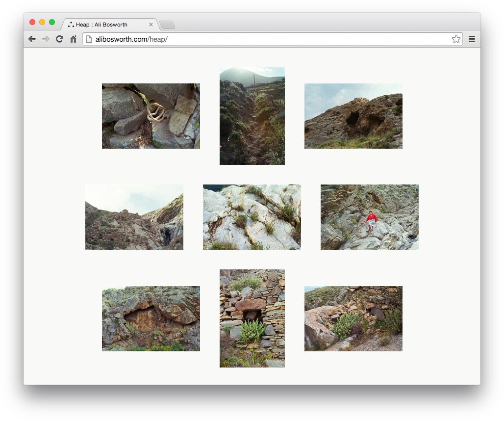Viewport: 504px width, 421px height.
Task: Close the 'Heap : Ali Bosworth' tab
Action: 151,25
